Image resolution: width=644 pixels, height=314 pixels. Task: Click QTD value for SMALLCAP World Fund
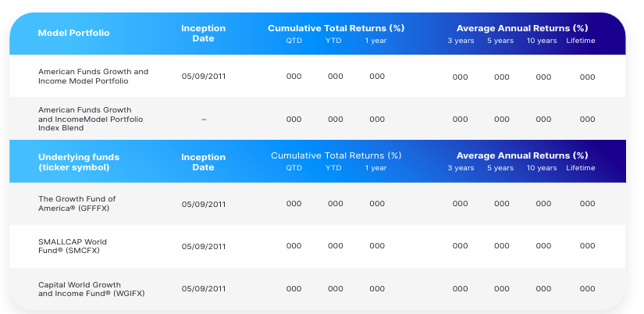(294, 246)
